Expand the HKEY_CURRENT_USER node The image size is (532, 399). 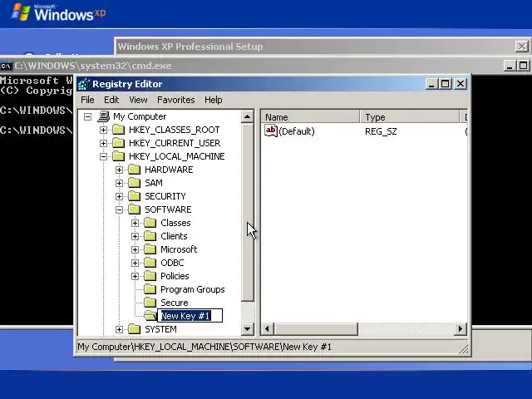point(103,143)
